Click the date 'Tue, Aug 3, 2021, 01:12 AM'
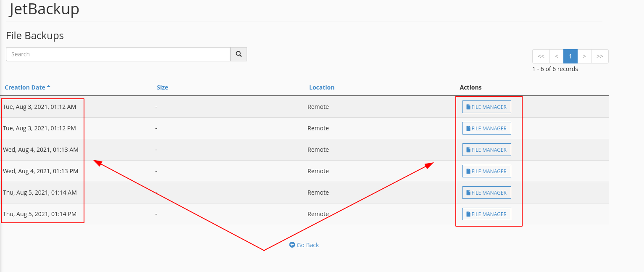 pos(39,107)
